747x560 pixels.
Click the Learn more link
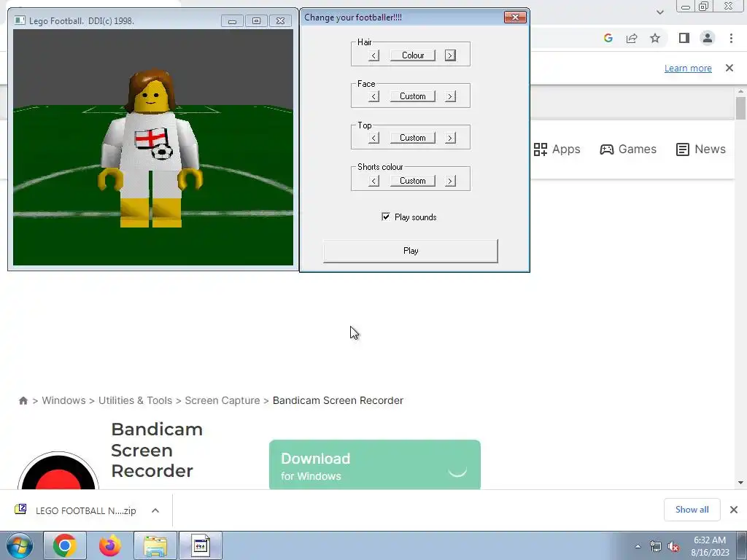[688, 68]
